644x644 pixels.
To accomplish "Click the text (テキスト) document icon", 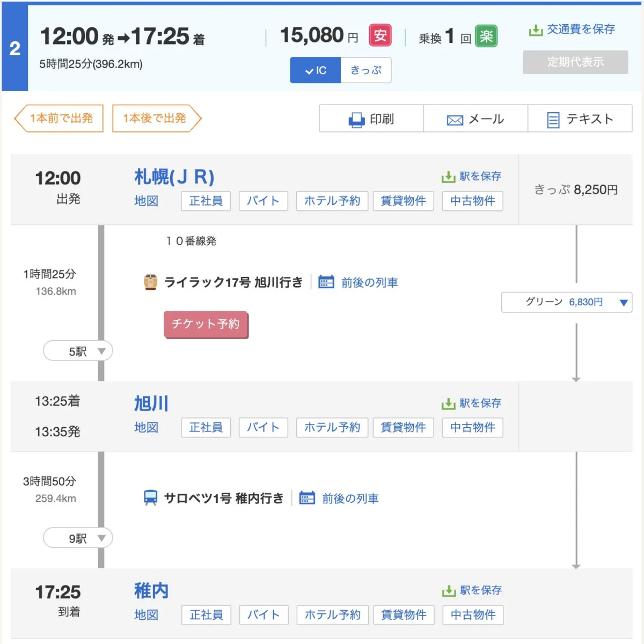I will coord(553,120).
